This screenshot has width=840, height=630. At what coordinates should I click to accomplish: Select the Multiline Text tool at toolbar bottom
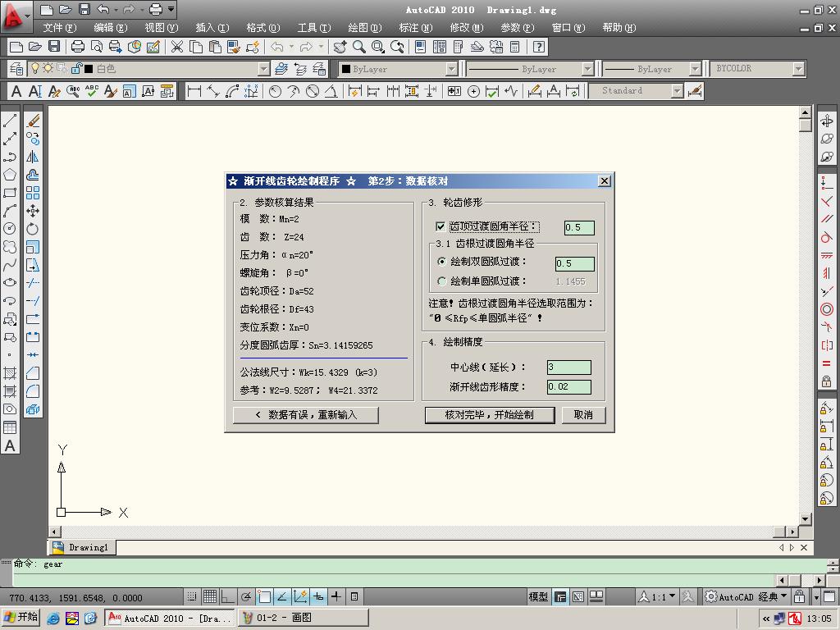click(x=10, y=445)
